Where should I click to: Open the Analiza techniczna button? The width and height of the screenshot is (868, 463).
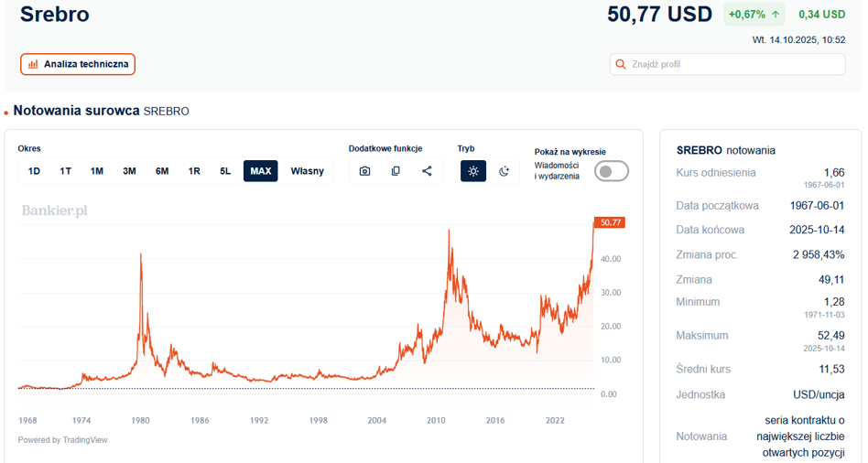78,64
